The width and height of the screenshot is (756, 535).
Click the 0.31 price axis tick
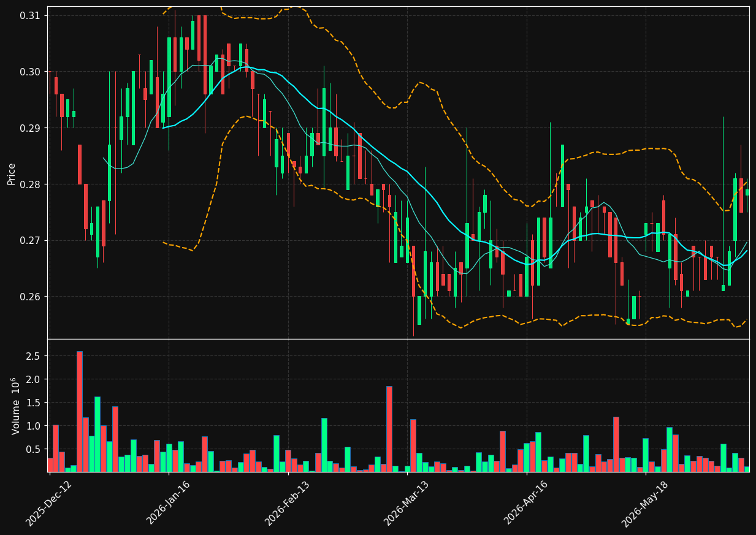(31, 15)
